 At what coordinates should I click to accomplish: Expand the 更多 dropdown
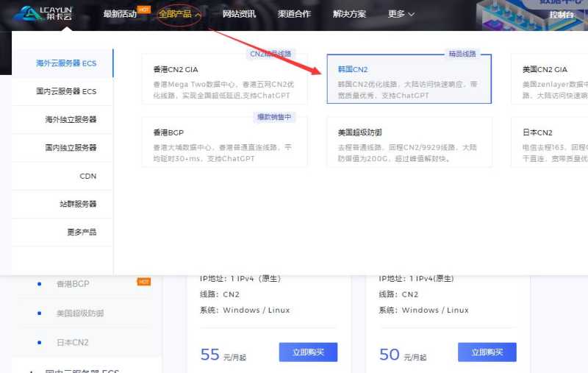pyautogui.click(x=401, y=14)
